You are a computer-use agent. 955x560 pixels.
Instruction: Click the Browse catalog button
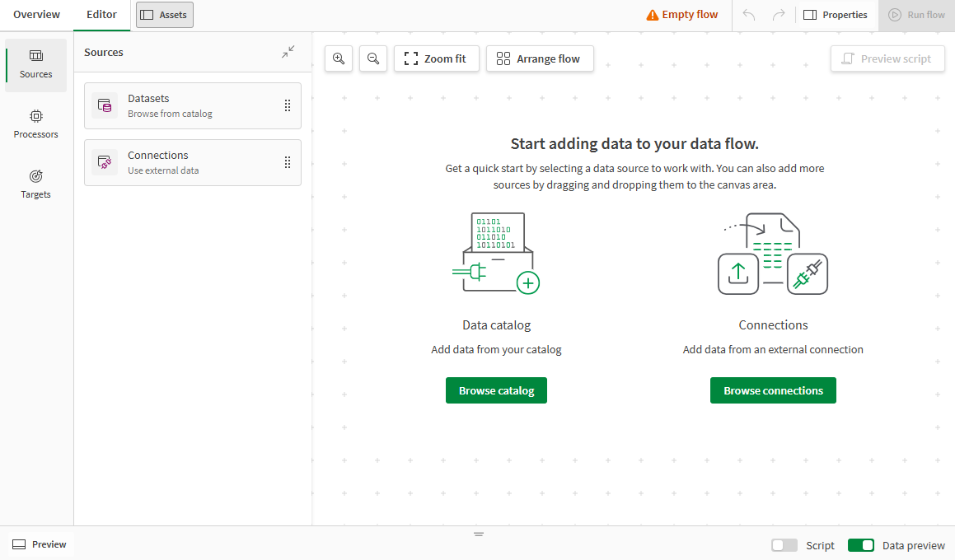(x=496, y=390)
